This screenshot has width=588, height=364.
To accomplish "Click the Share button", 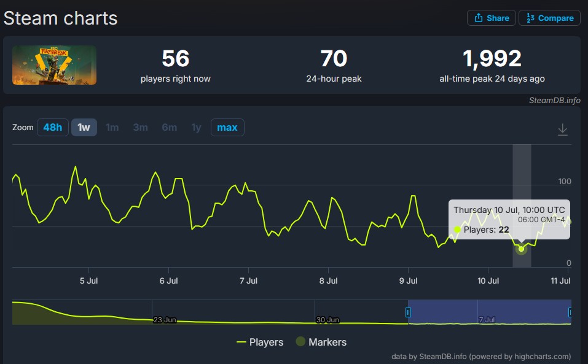I will tap(492, 18).
